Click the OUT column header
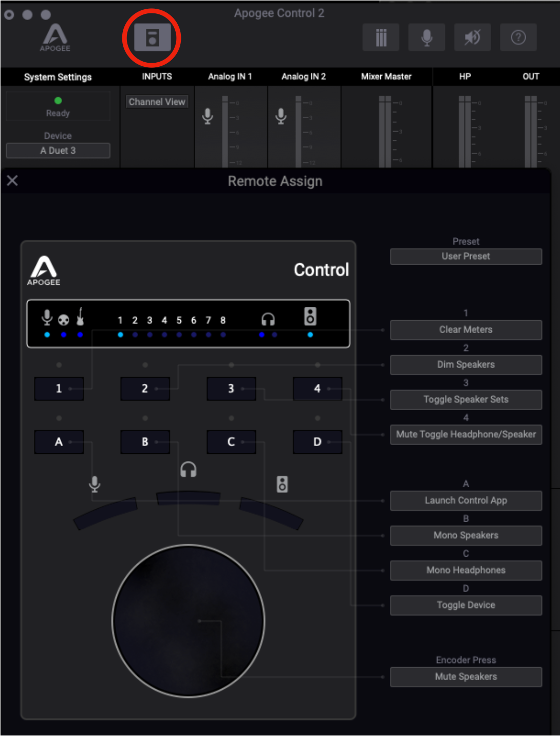This screenshot has width=560, height=736. tap(531, 77)
